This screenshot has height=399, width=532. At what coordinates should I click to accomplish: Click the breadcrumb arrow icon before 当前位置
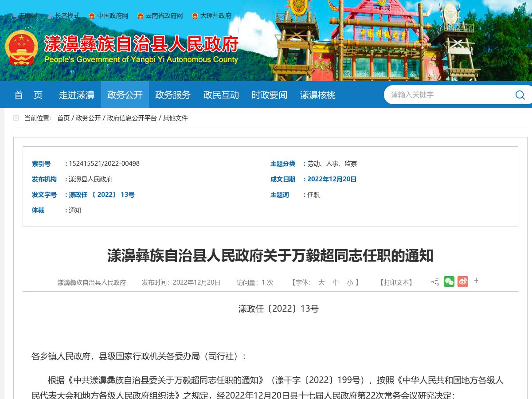pos(16,118)
